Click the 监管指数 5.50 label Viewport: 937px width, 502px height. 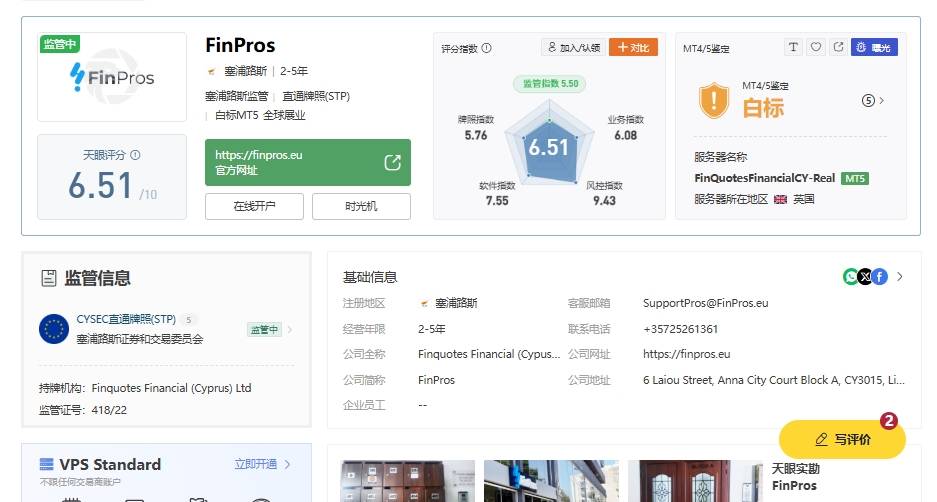(550, 84)
